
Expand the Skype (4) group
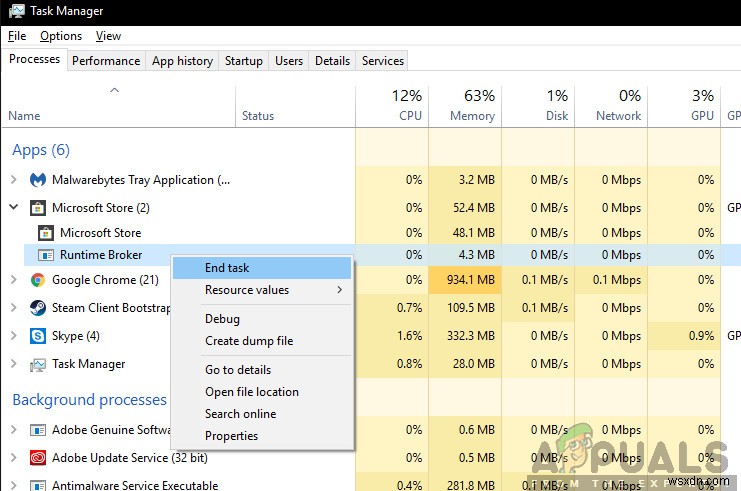coord(14,336)
